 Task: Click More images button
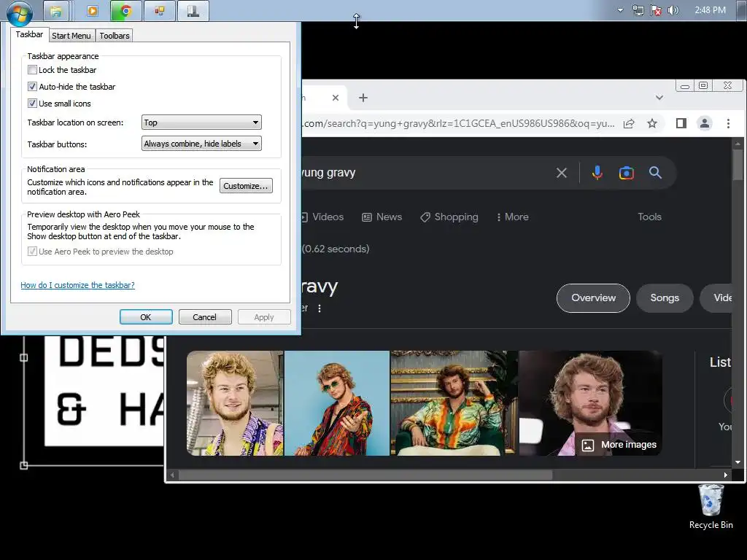[619, 445]
